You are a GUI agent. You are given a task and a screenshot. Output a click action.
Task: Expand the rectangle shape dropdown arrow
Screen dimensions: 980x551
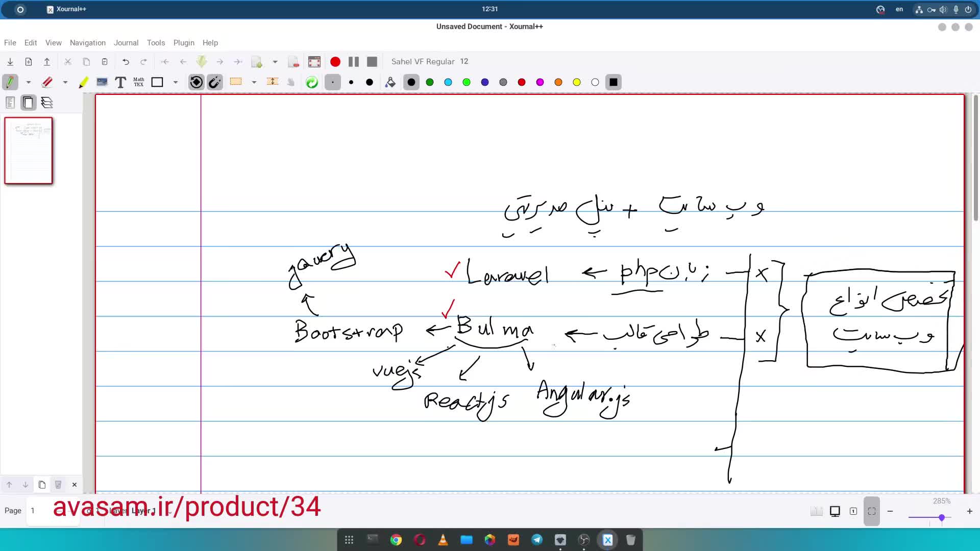coord(176,82)
